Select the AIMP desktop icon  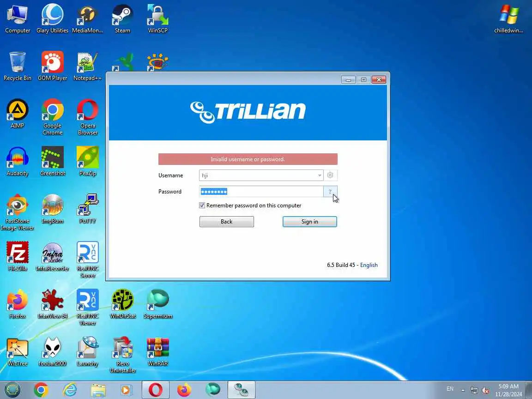[17, 114]
